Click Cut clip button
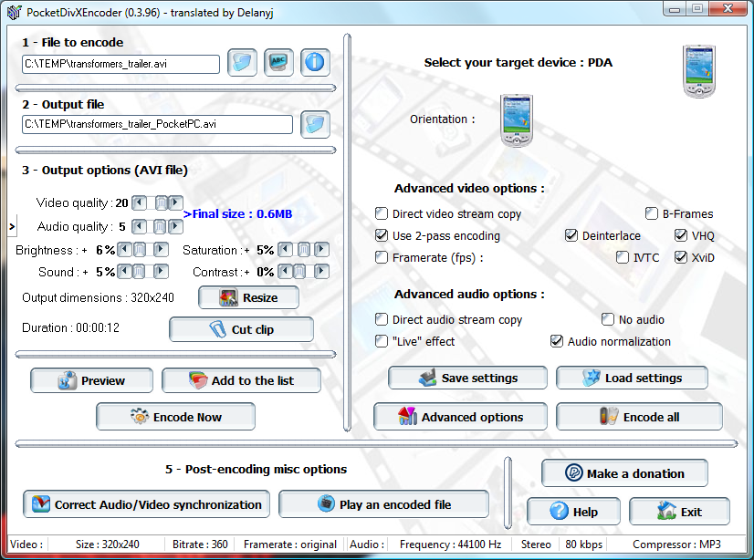 241,329
